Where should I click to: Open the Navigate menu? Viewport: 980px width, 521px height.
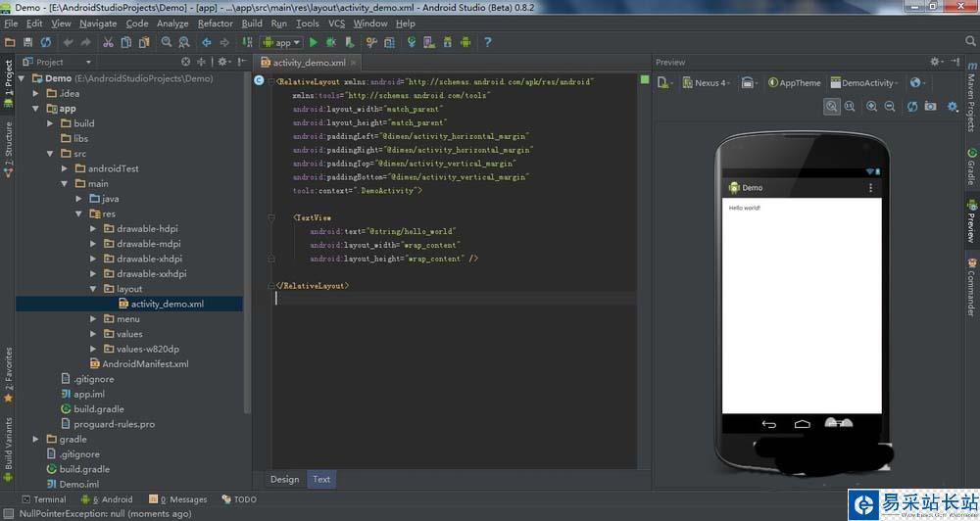pyautogui.click(x=98, y=24)
